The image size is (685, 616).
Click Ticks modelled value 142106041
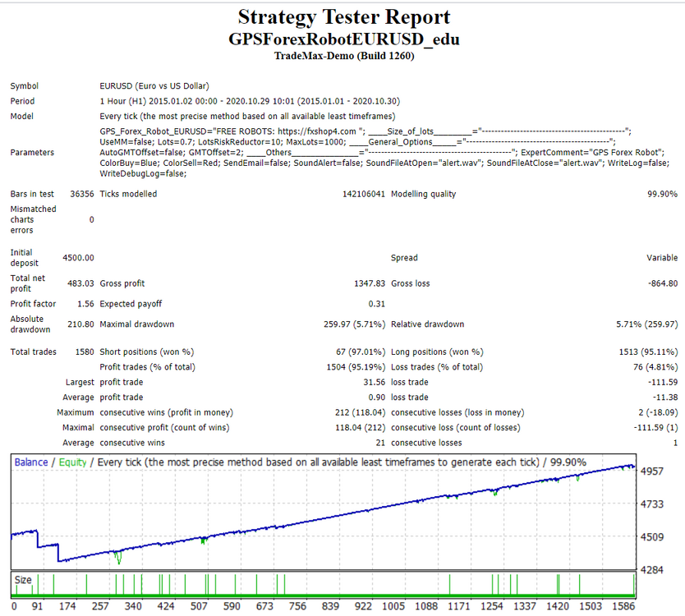point(364,194)
